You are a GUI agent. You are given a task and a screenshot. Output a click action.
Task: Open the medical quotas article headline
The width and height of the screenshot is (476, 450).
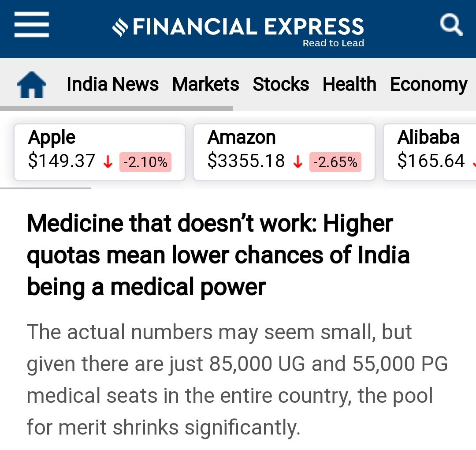(218, 255)
